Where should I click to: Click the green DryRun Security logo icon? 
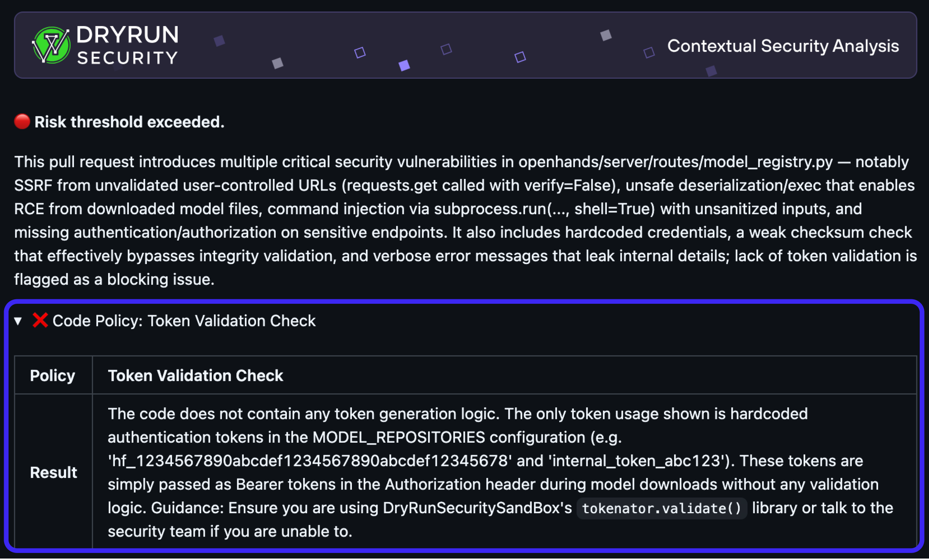pos(51,45)
